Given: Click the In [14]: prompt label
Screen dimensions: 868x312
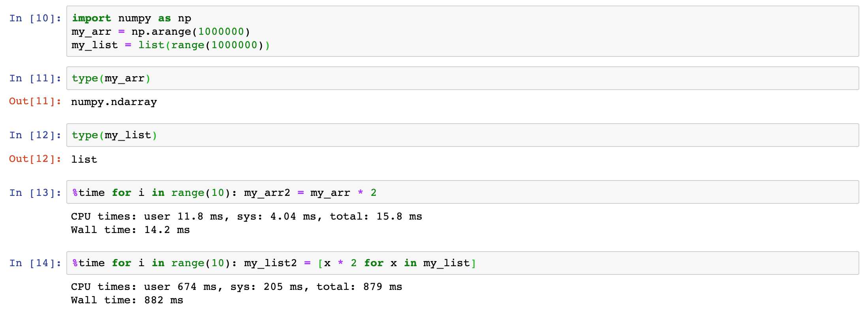Looking at the screenshot, I should (35, 263).
